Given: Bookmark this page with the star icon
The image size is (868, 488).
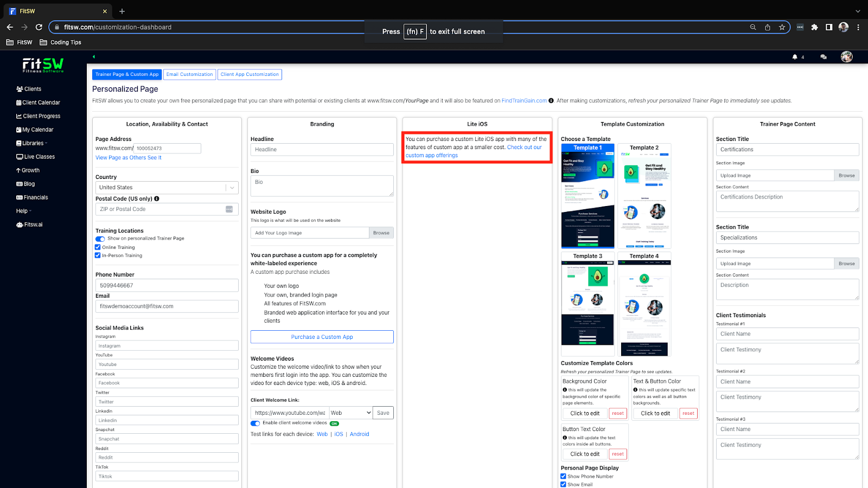Looking at the screenshot, I should coord(782,27).
